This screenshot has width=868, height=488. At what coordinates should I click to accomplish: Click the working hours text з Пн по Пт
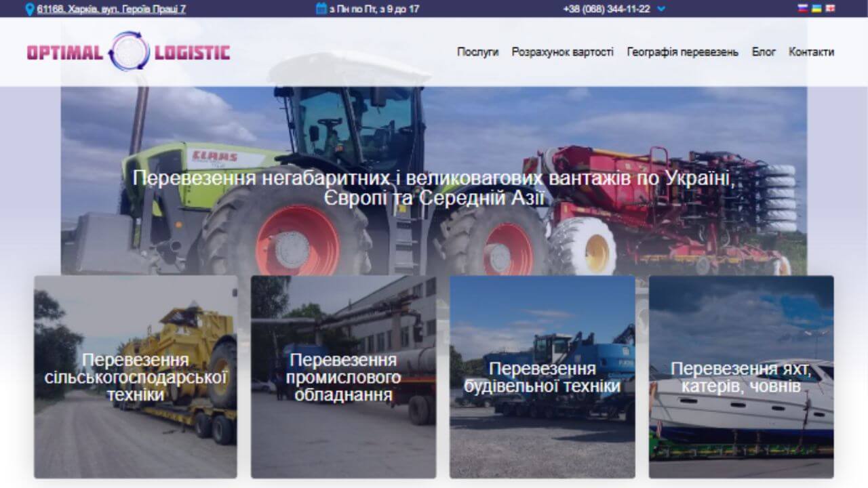pyautogui.click(x=374, y=9)
